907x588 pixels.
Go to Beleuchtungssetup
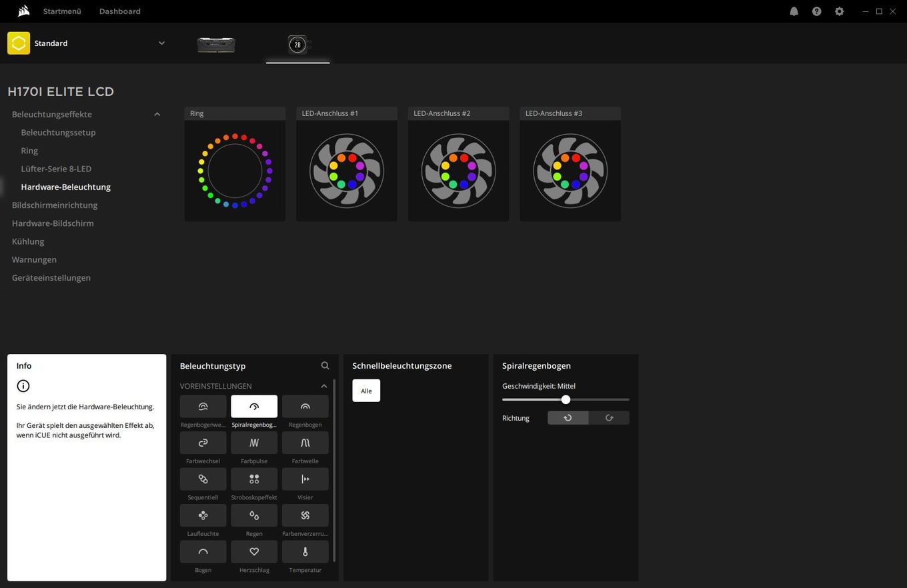click(59, 133)
